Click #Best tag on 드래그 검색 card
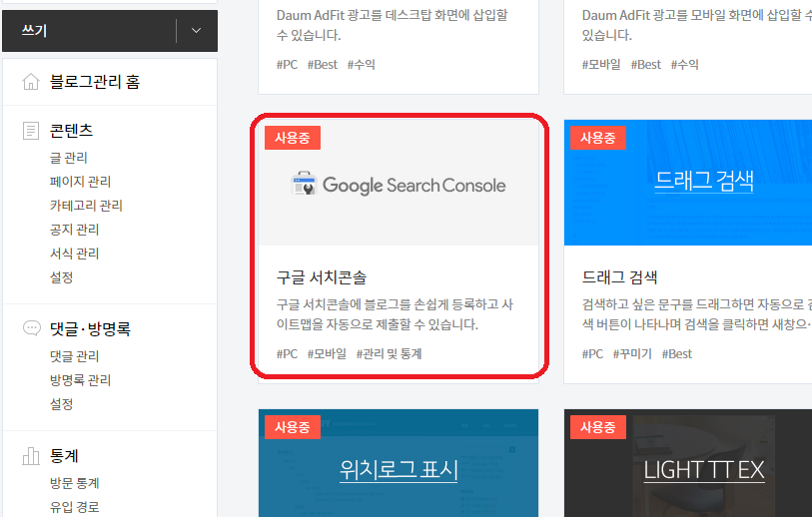The height and width of the screenshot is (517, 812). [677, 354]
